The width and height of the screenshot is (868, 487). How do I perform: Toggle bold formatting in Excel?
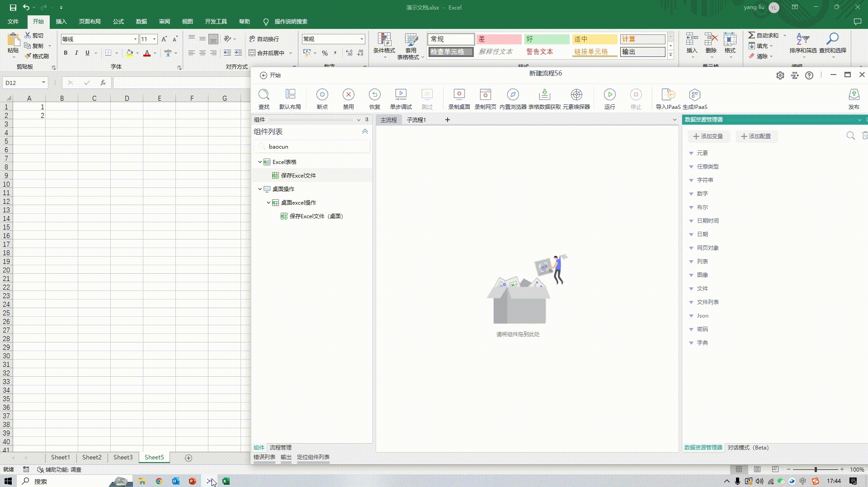[66, 53]
